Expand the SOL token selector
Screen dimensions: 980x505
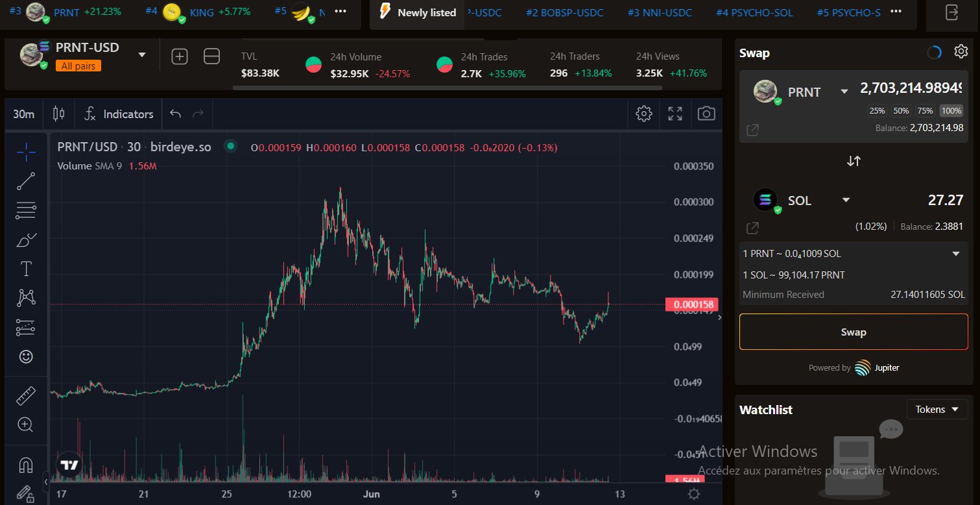click(846, 201)
